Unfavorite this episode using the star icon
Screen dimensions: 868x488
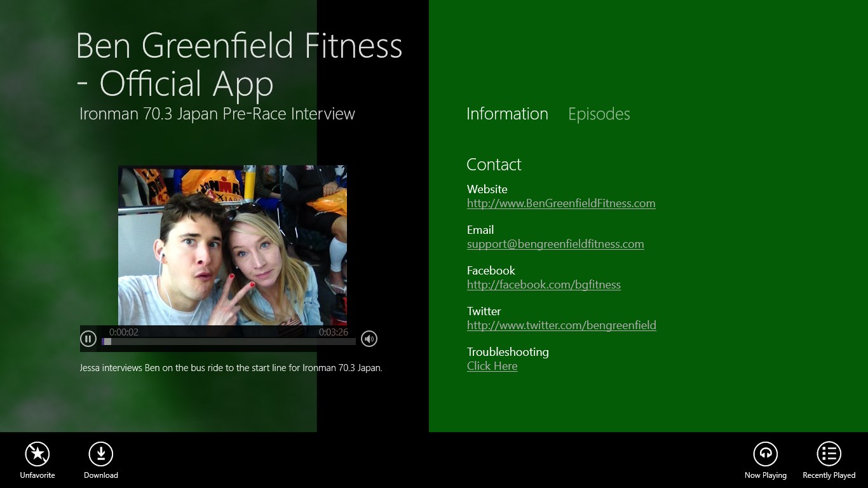coord(37,454)
